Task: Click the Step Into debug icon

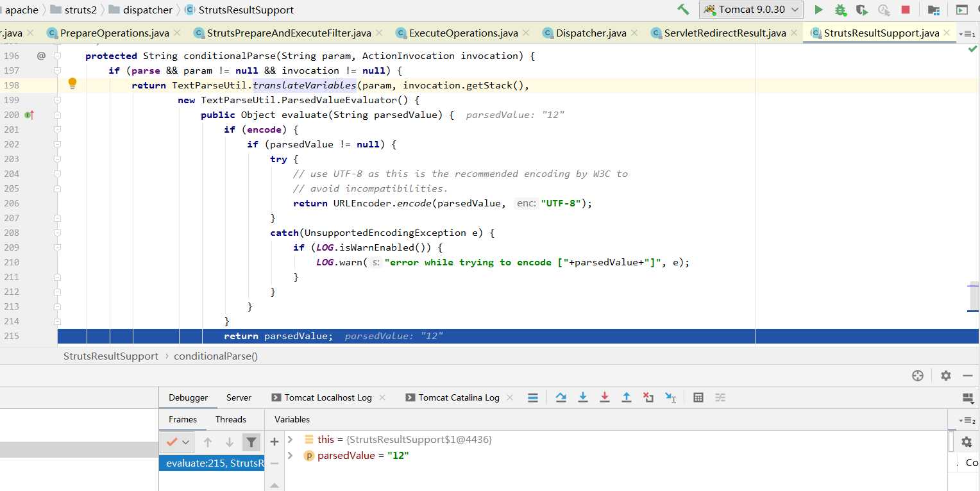Action: (x=583, y=397)
